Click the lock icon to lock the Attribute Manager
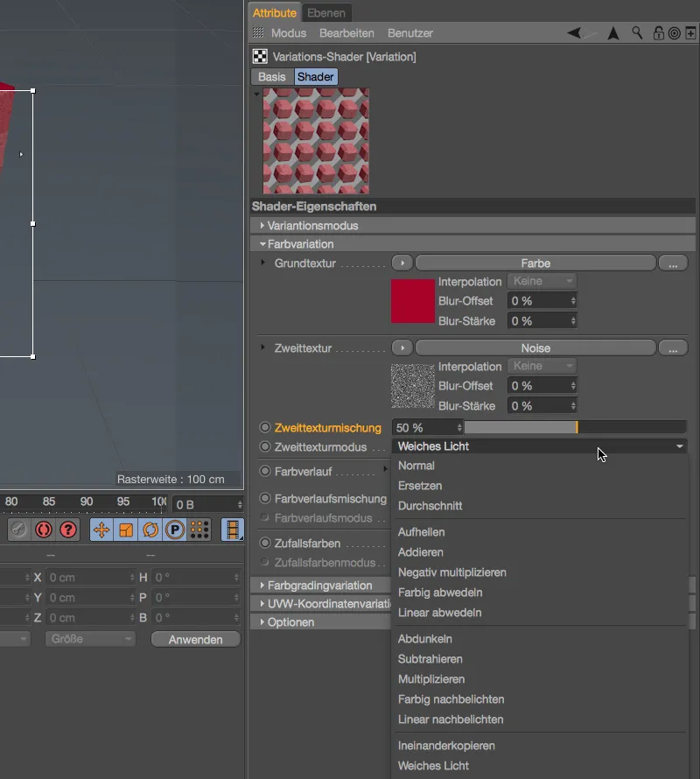 [x=659, y=32]
